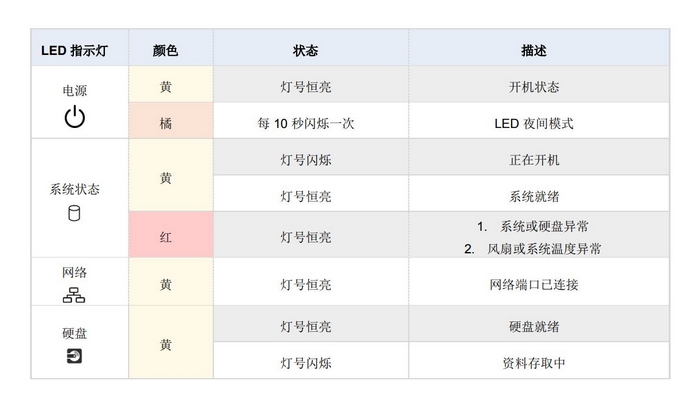Click the network topology icon under 网络
700x402 pixels.
pyautogui.click(x=74, y=295)
